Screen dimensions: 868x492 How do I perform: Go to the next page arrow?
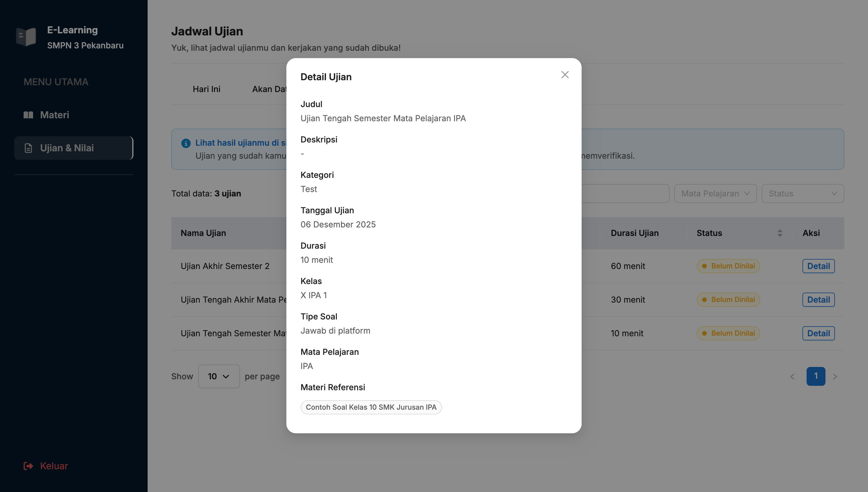click(x=835, y=376)
